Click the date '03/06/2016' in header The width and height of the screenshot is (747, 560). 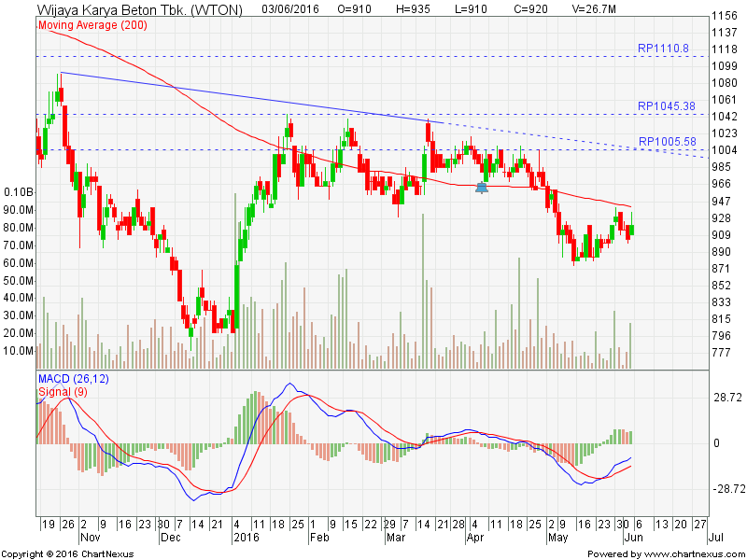(290, 9)
